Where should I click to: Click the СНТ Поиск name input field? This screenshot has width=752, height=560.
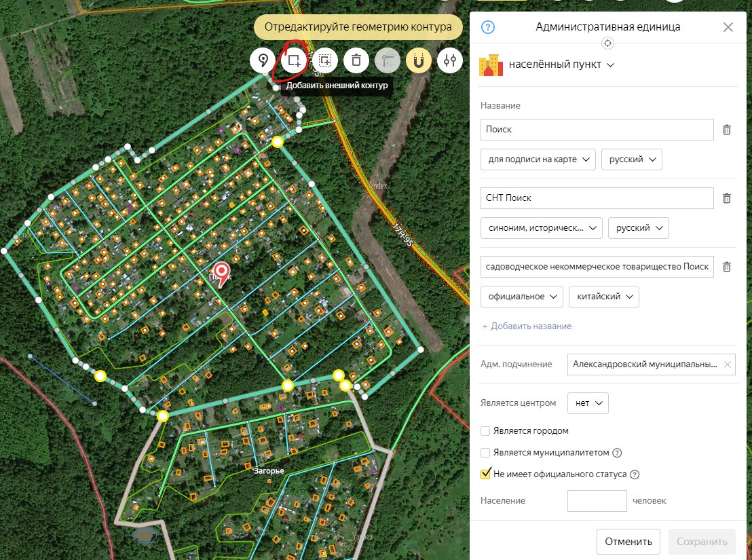[597, 198]
